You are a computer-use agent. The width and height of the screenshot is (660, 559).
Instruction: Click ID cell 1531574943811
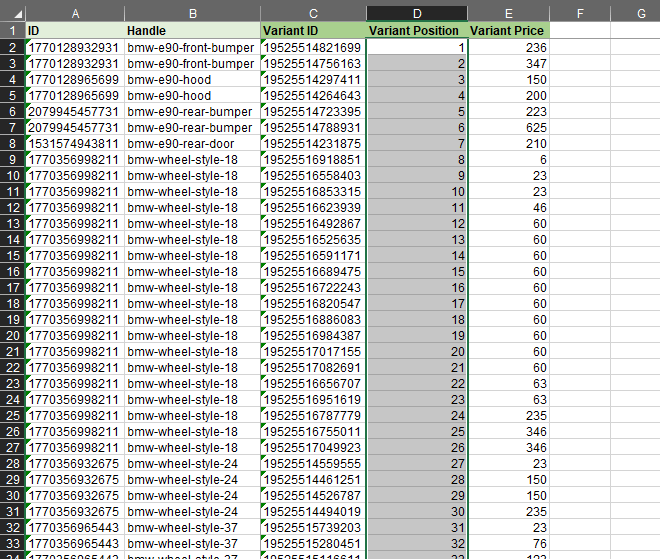[75, 144]
